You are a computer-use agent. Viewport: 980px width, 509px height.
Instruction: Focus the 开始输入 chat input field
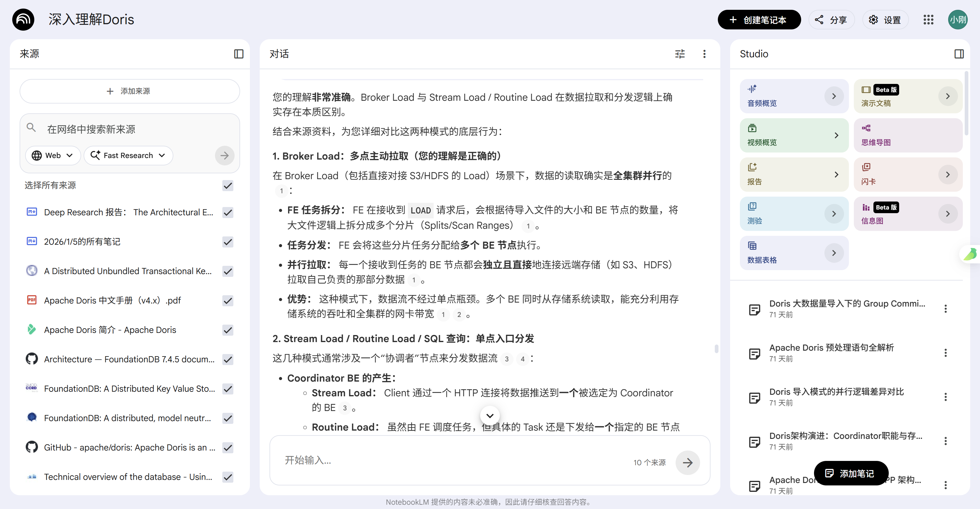[x=453, y=460]
